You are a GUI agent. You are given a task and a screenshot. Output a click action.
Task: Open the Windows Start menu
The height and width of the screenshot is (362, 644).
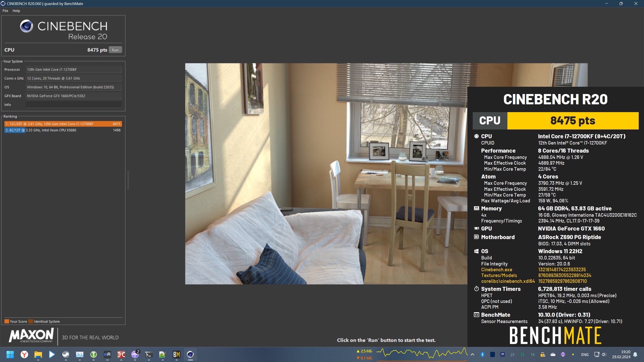(x=10, y=354)
